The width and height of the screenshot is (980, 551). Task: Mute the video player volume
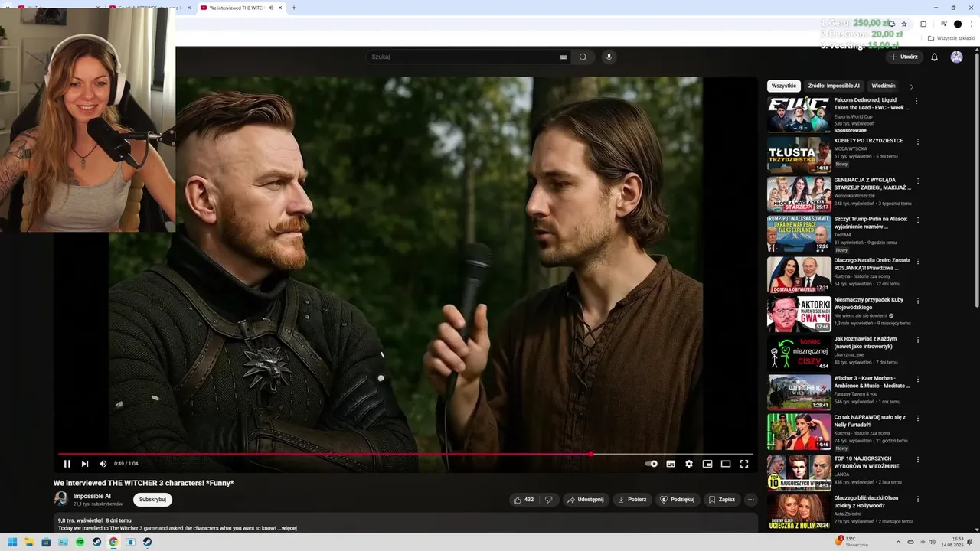(x=103, y=464)
